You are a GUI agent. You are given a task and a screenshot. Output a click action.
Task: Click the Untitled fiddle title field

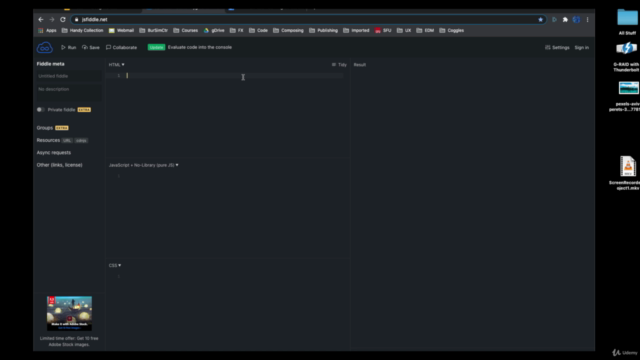point(69,76)
